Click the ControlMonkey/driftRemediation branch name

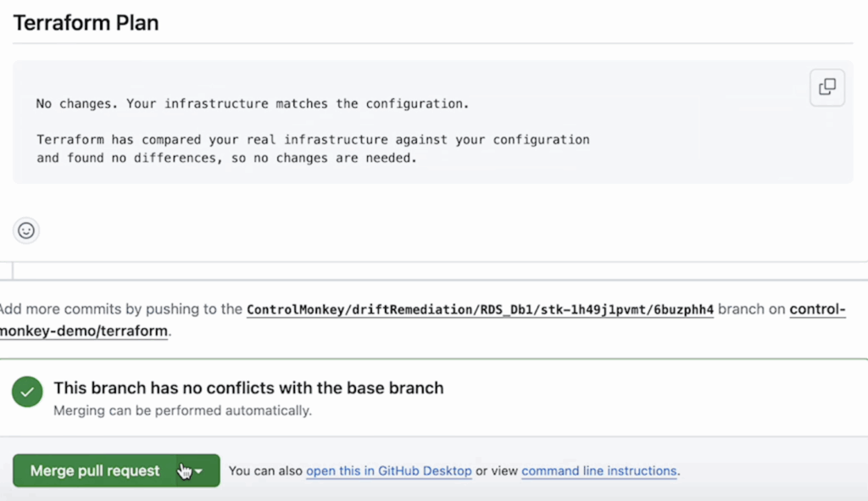point(480,309)
